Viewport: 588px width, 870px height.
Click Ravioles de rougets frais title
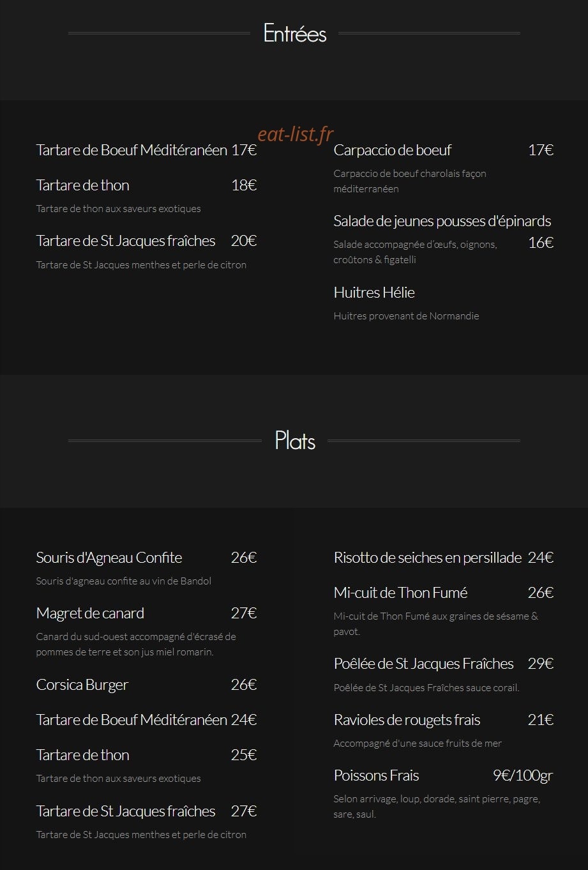pyautogui.click(x=407, y=720)
